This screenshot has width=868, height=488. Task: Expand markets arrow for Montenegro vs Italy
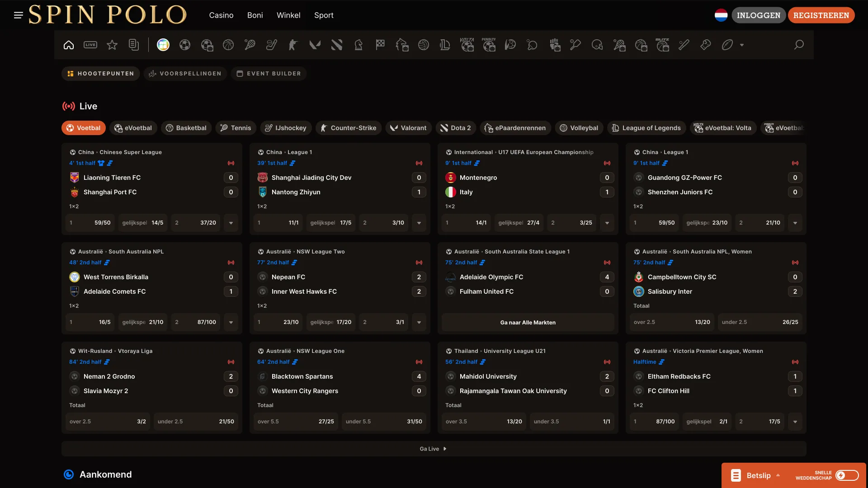coord(607,223)
